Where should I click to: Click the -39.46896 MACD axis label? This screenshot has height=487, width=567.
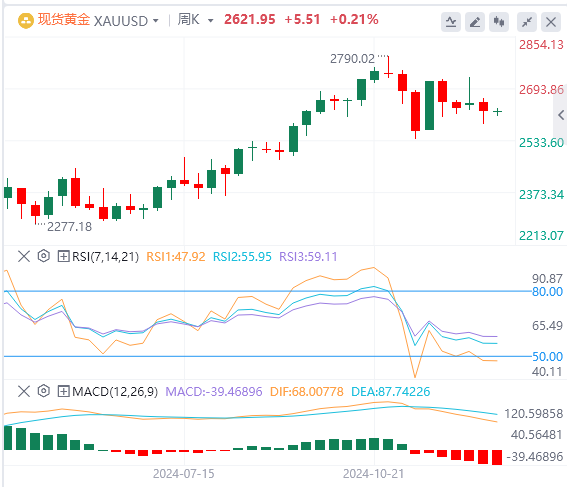pos(535,457)
